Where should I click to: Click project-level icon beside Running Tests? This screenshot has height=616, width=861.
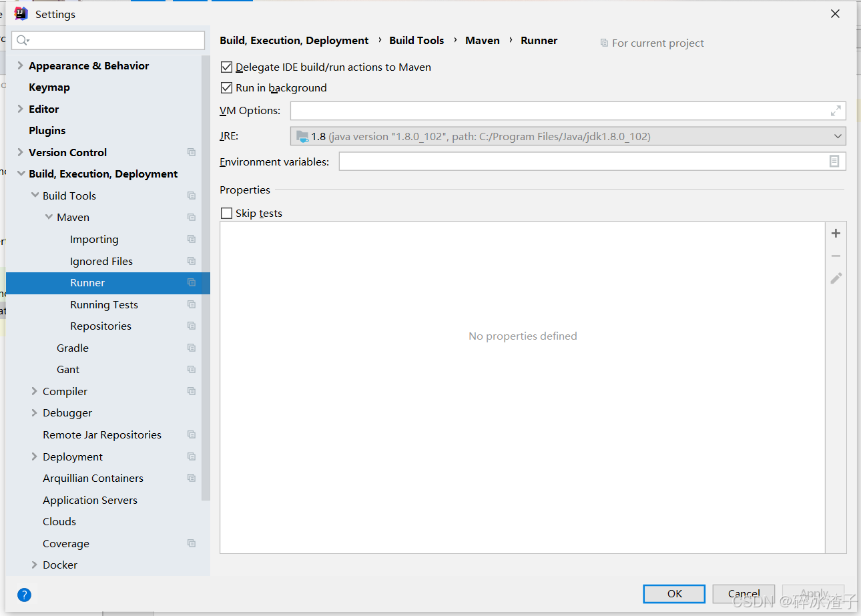click(192, 304)
